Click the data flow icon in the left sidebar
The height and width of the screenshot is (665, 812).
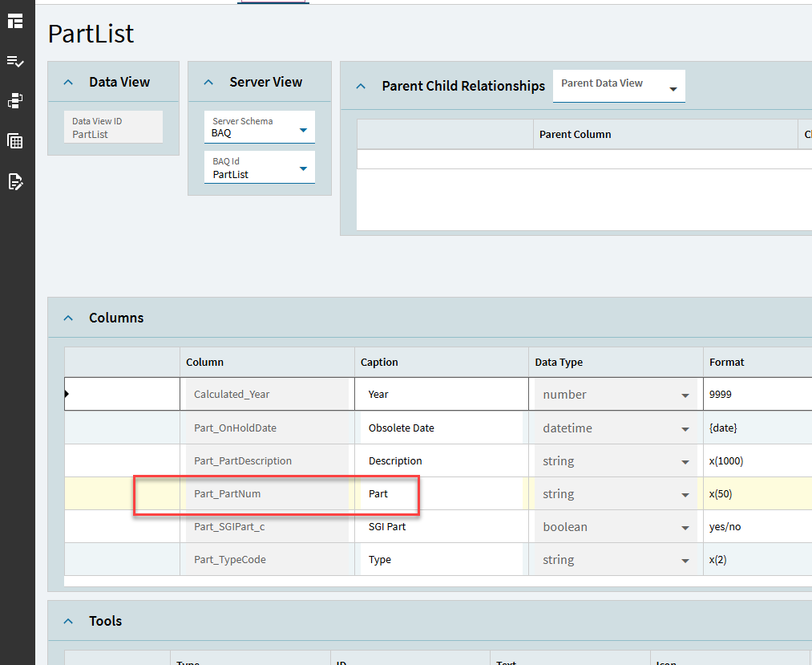pyautogui.click(x=16, y=100)
